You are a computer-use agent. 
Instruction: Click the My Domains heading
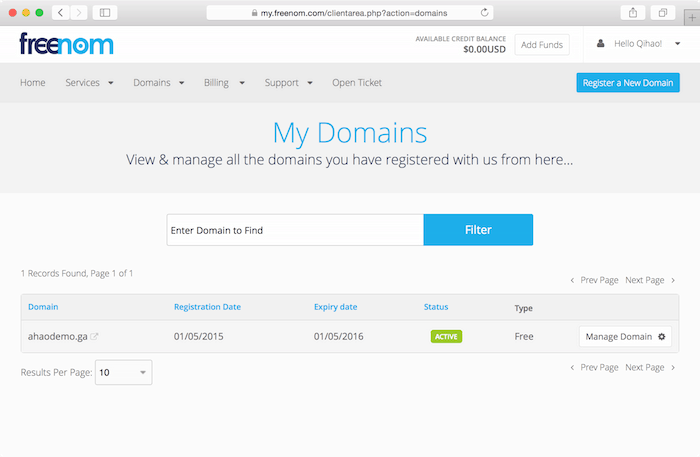[x=350, y=133]
